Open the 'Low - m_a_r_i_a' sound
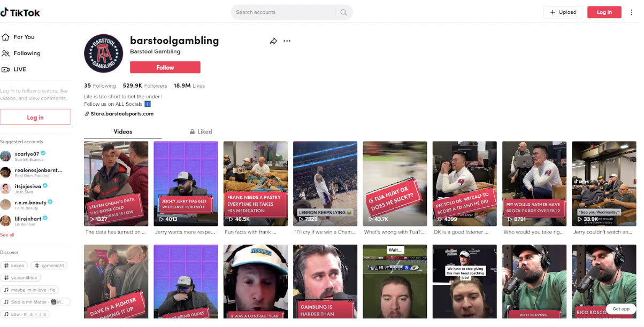This screenshot has width=644, height=327. (x=25, y=314)
